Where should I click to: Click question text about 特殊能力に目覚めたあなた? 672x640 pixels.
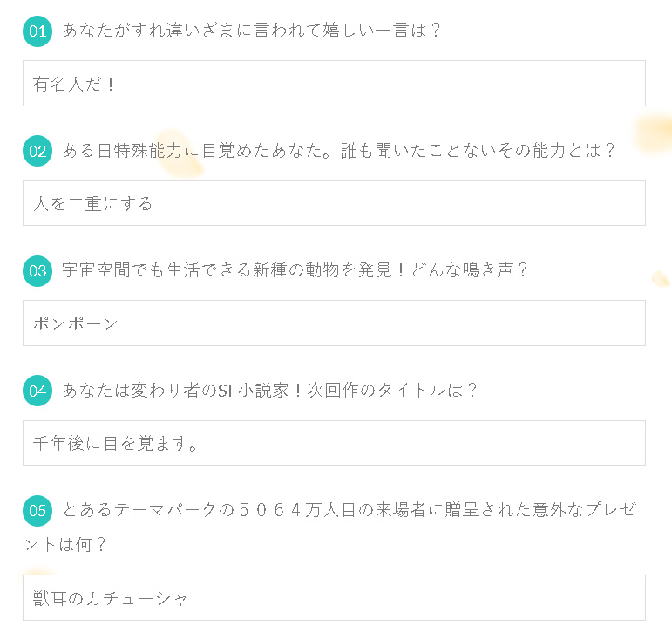point(338,151)
